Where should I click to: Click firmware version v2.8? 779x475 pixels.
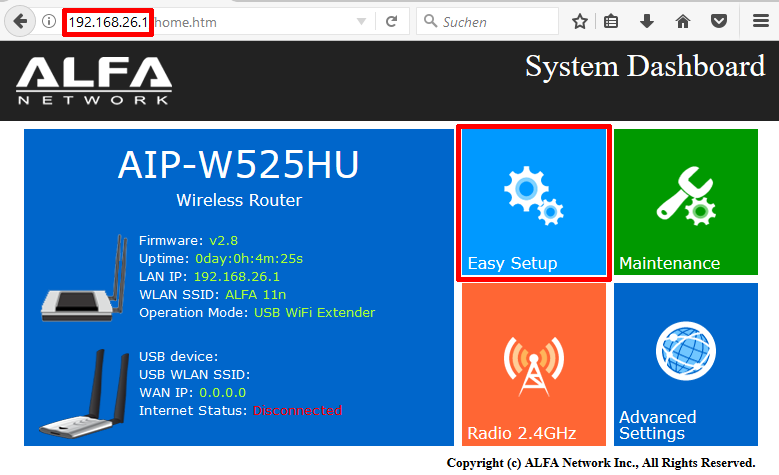(224, 240)
